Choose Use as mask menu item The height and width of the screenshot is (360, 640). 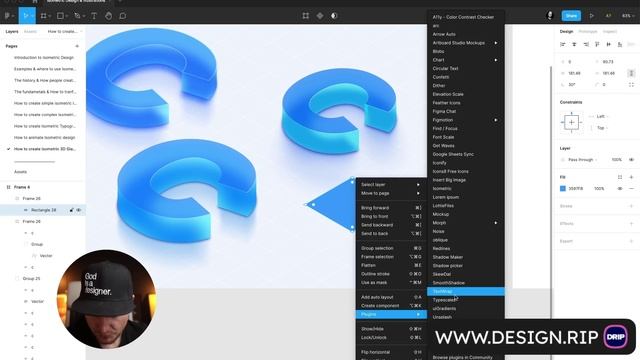click(x=391, y=282)
